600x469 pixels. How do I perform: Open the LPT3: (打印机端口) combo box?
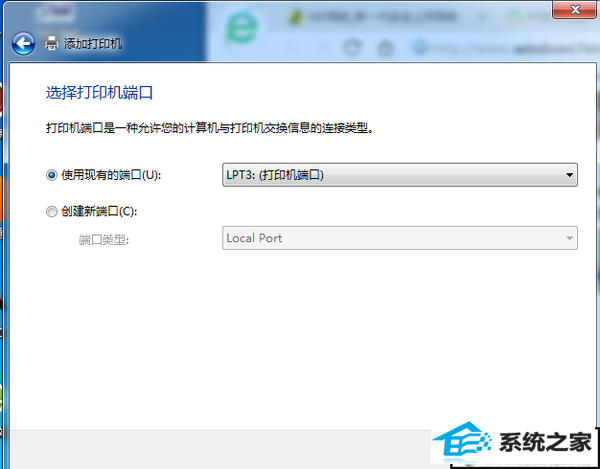pos(400,175)
